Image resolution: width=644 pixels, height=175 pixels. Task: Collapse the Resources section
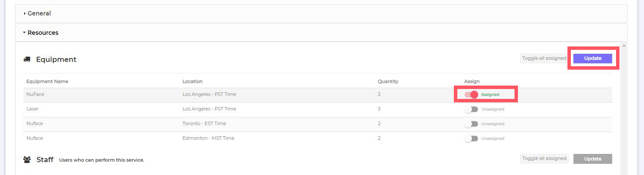[43, 33]
